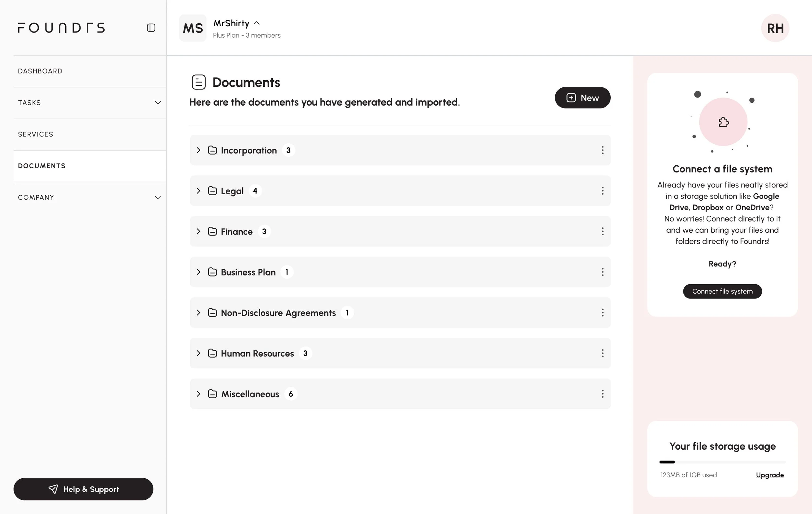Open the MrShirty workspace switcher
This screenshot has width=812, height=514.
pos(237,23)
